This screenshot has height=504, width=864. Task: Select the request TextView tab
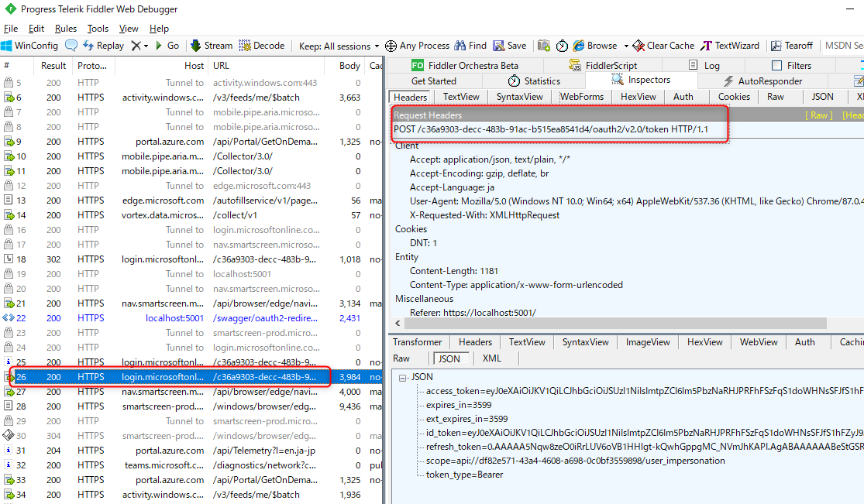coord(461,97)
